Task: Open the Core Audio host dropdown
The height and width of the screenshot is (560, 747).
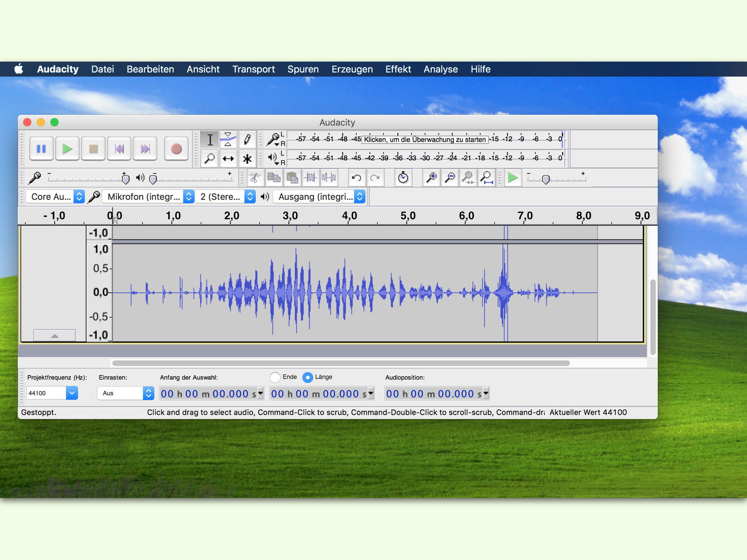Action: (x=55, y=197)
